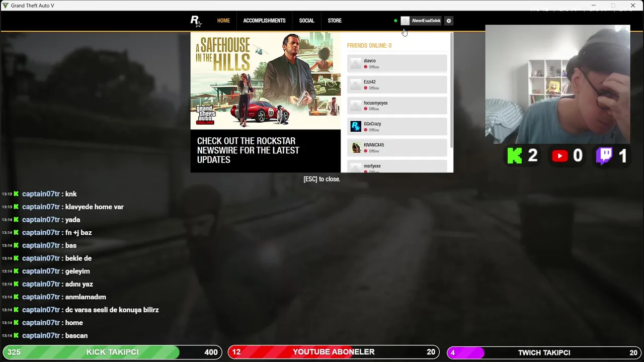Switch to the ACCOMPLISHMENTS tab
644x362 pixels.
tap(264, 21)
